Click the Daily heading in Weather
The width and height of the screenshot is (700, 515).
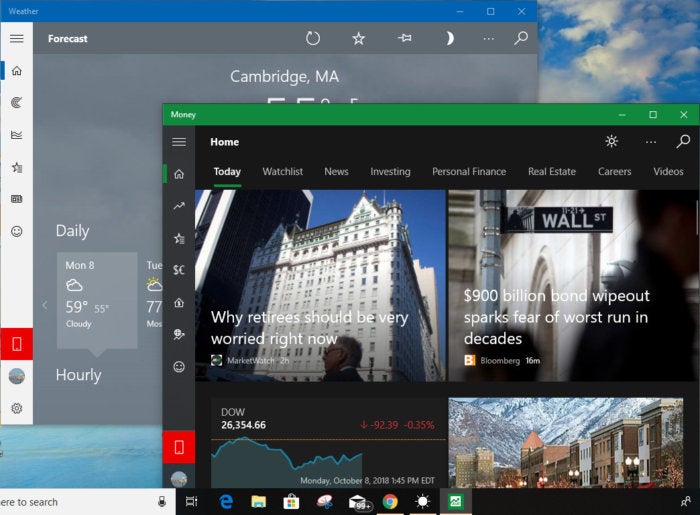[x=72, y=231]
